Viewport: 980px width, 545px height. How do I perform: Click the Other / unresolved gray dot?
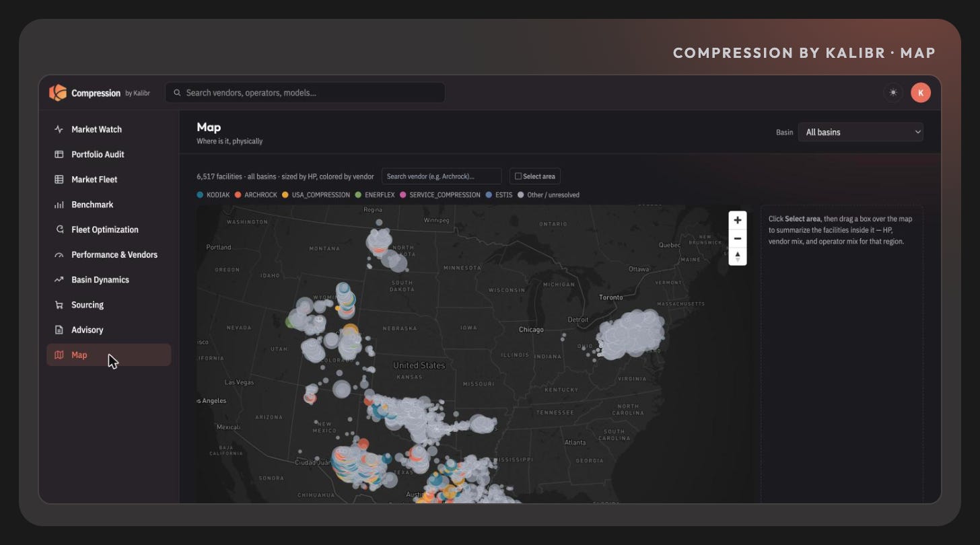[520, 195]
